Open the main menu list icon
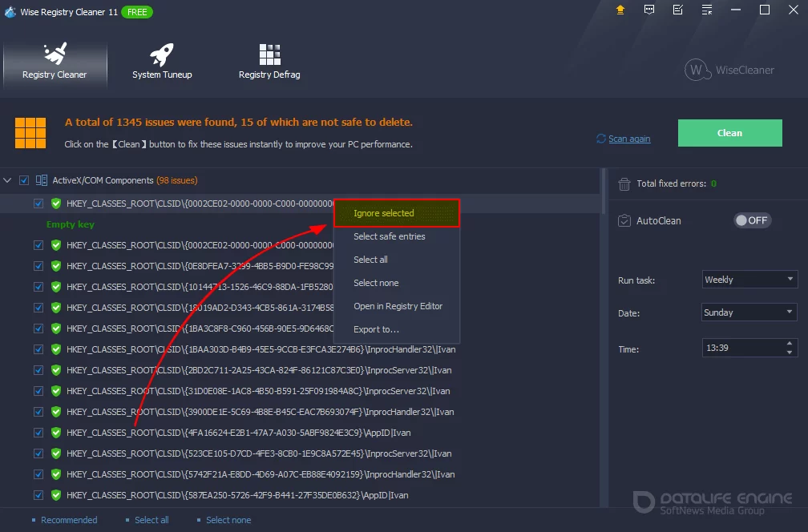 point(707,10)
